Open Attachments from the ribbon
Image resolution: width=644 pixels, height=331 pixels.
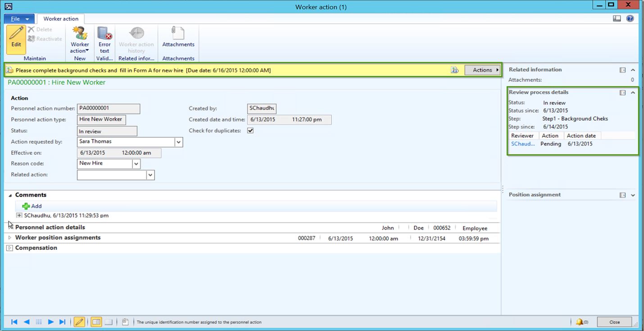click(x=178, y=34)
